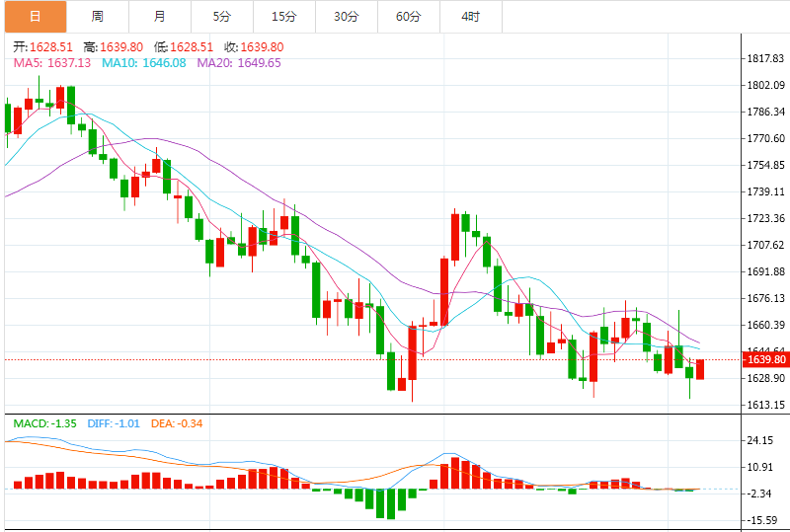Click the 1628.90 price axis label

766,378
